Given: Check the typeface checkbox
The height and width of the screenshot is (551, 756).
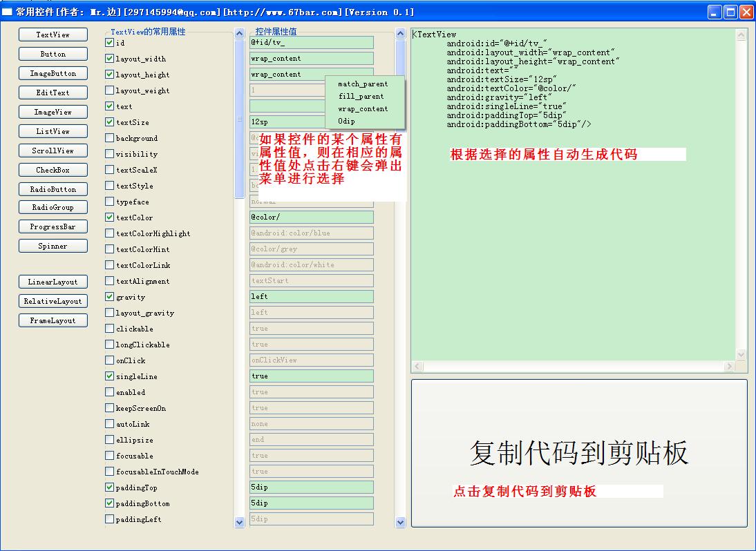Looking at the screenshot, I should point(109,202).
